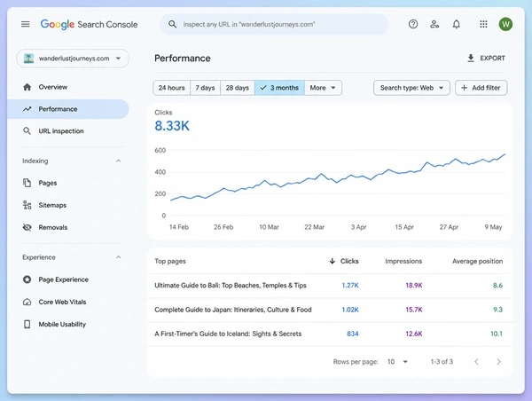Image resolution: width=532 pixels, height=401 pixels.
Task: Open Performance in the sidebar
Action: tap(68, 109)
